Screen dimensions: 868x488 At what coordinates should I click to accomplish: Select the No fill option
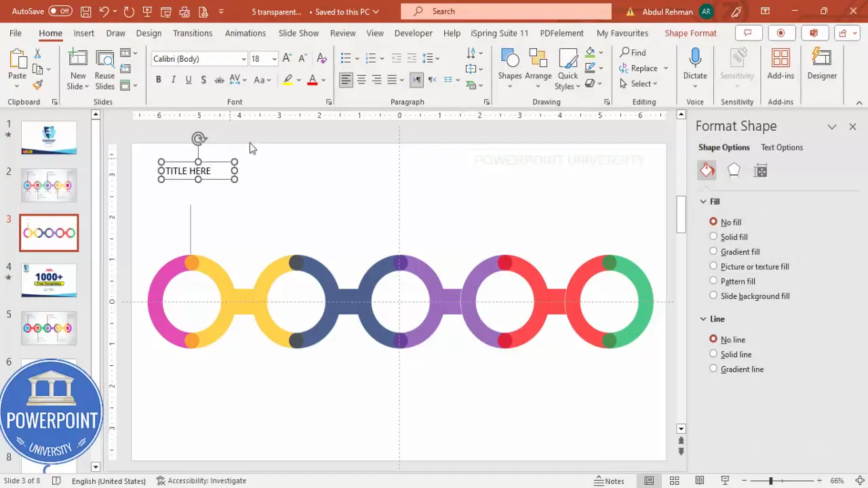713,222
